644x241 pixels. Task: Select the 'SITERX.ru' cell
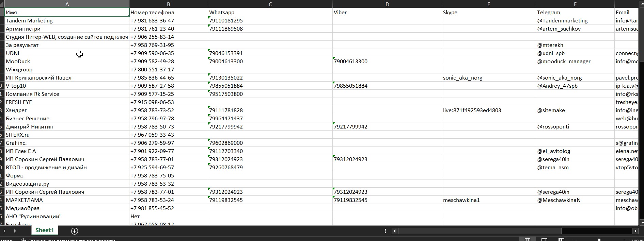coord(67,135)
